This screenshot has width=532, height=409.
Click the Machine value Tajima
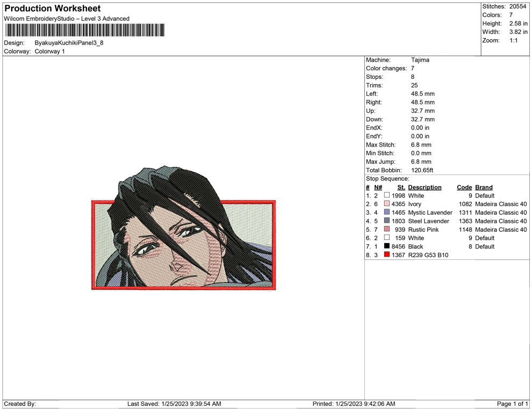(420, 60)
